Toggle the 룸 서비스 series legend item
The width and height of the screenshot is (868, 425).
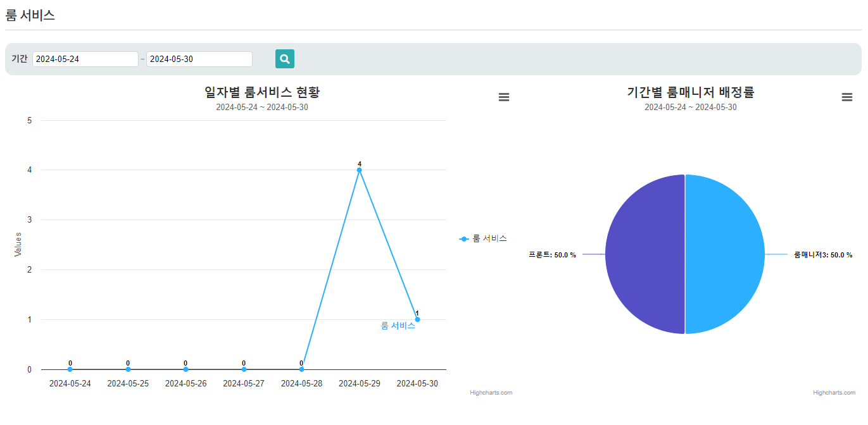(484, 238)
